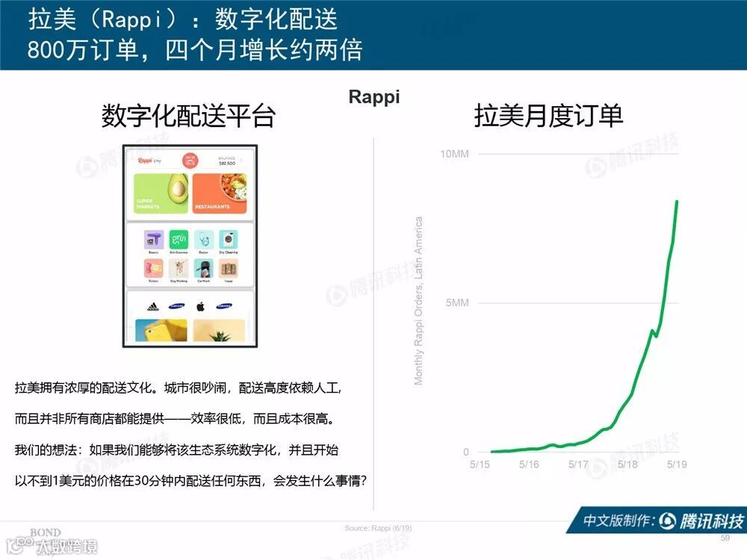Viewport: 747px width, 560px height.
Task: Tap the Apple brand logo
Action: [x=200, y=306]
